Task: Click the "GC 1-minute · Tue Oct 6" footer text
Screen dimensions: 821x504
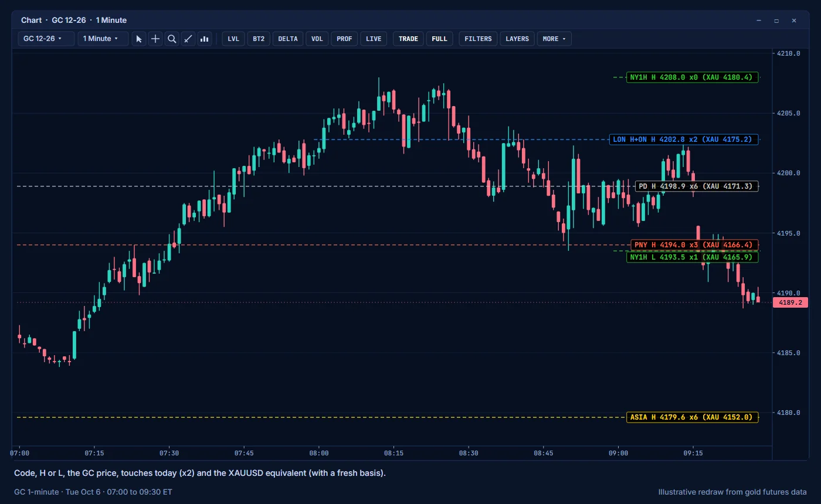Action: [x=93, y=492]
